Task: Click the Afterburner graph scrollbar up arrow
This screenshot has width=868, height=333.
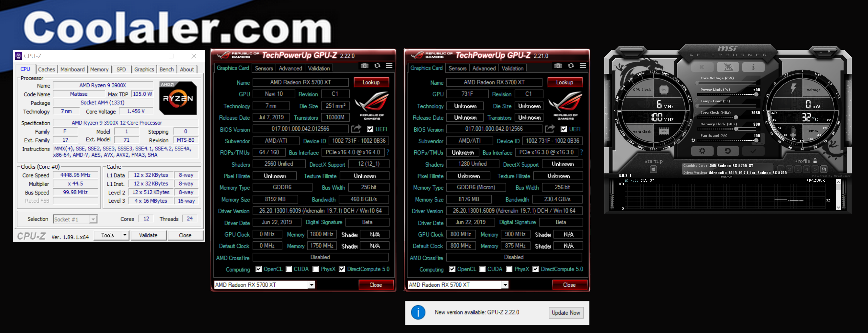Action: click(839, 182)
